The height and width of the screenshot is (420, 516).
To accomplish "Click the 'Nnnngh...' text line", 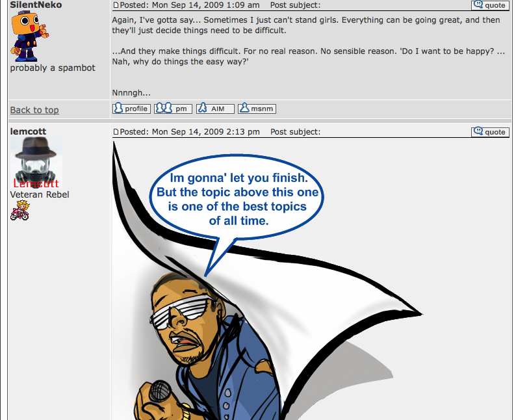I will 131,93.
